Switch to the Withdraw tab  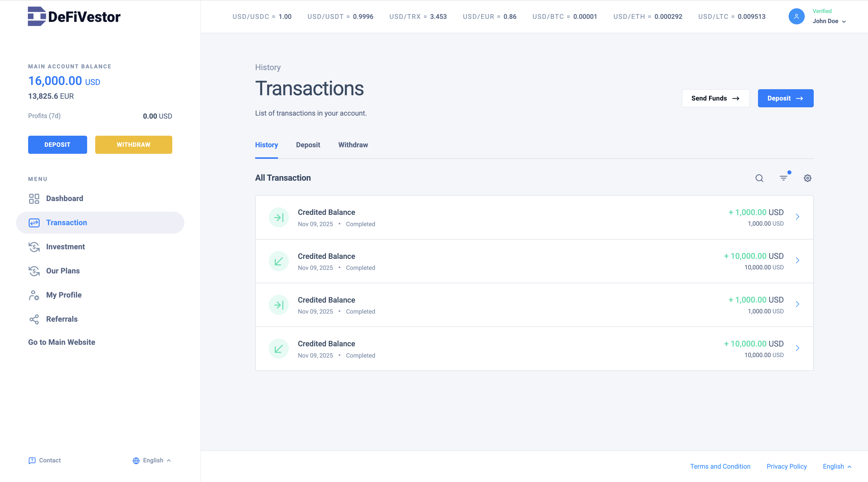[x=353, y=145]
